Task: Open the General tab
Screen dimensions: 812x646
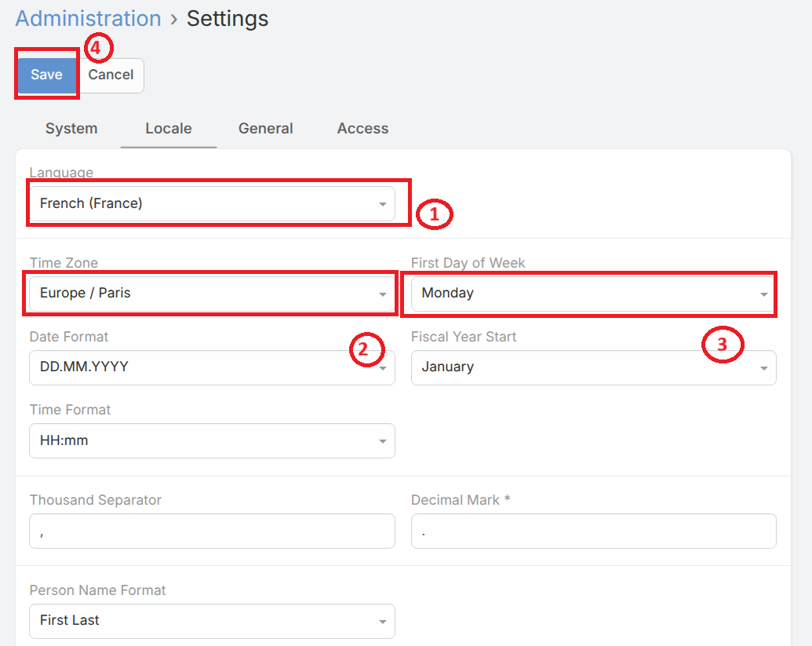Action: [265, 129]
